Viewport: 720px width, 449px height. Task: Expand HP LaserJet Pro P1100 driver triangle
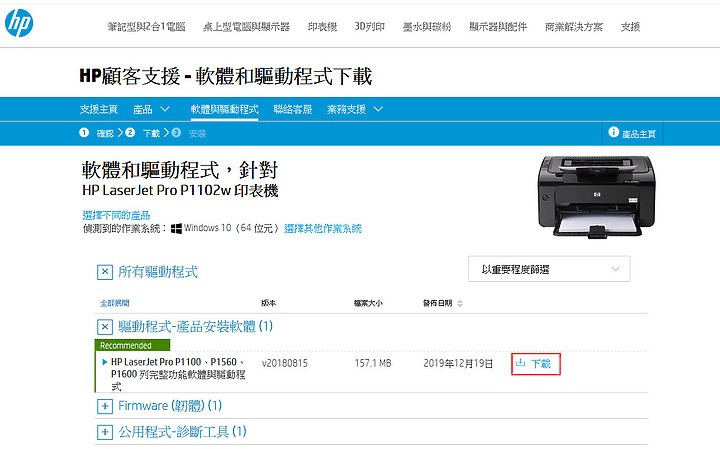[105, 362]
